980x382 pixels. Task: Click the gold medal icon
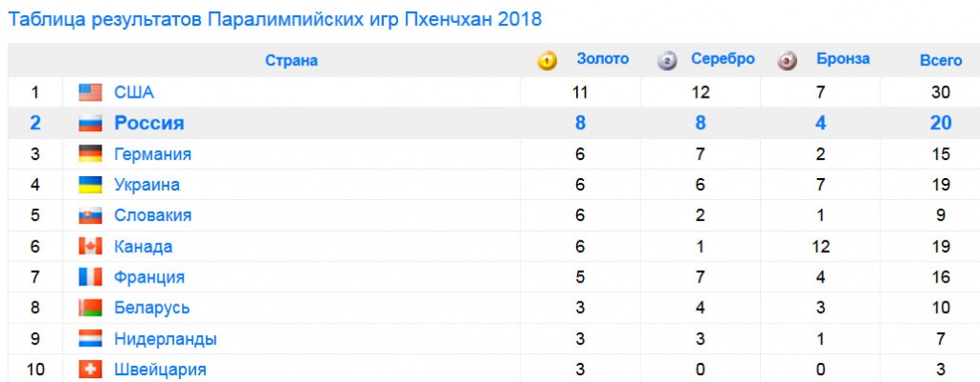point(546,61)
